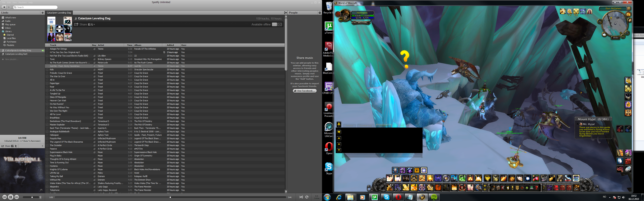Star the track Telephone
This screenshot has height=201, width=644.
pos(47,190)
